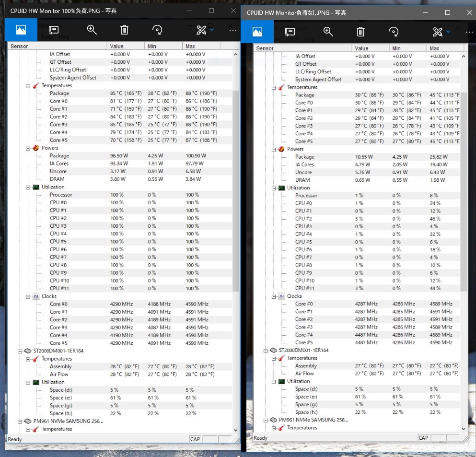Image resolution: width=476 pixels, height=457 pixels.
Task: Click 4487 MHz Core #5 value in right monitor
Action: click(x=366, y=342)
